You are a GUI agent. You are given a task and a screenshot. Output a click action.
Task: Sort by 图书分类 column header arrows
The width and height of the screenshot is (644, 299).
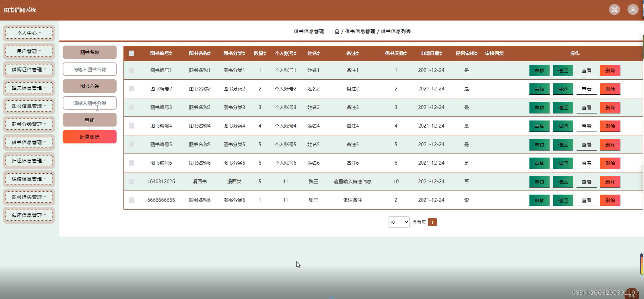coord(244,53)
